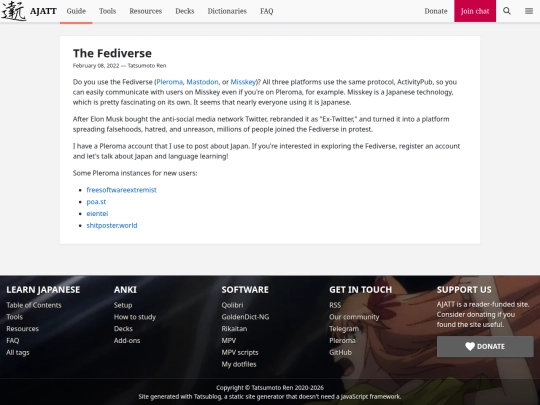Follow the Pleroma link in the article
Image resolution: width=540 pixels, height=405 pixels.
169,82
